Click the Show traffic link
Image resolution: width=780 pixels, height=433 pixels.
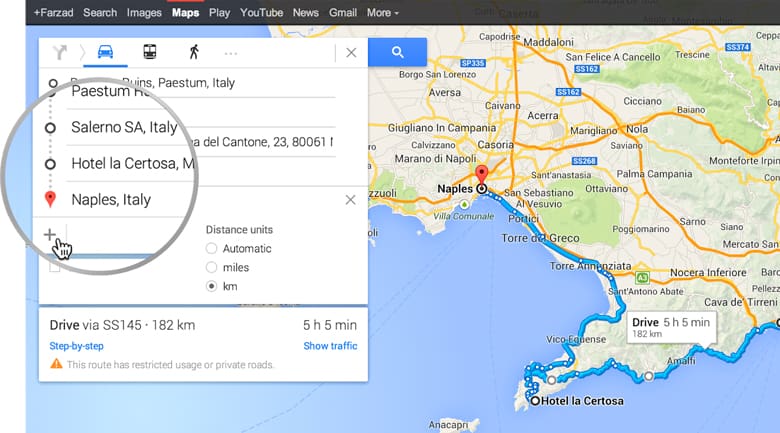click(x=330, y=346)
